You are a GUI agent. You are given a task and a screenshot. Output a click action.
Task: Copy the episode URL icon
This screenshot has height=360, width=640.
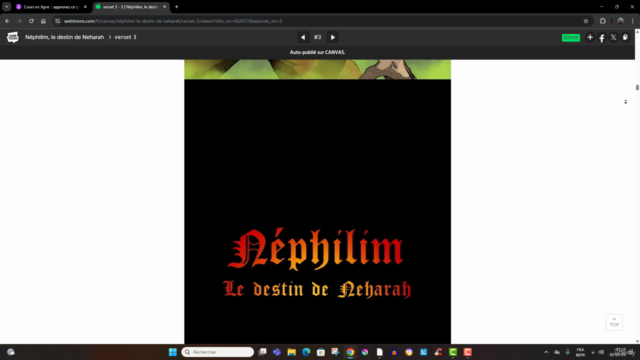pyautogui.click(x=625, y=38)
